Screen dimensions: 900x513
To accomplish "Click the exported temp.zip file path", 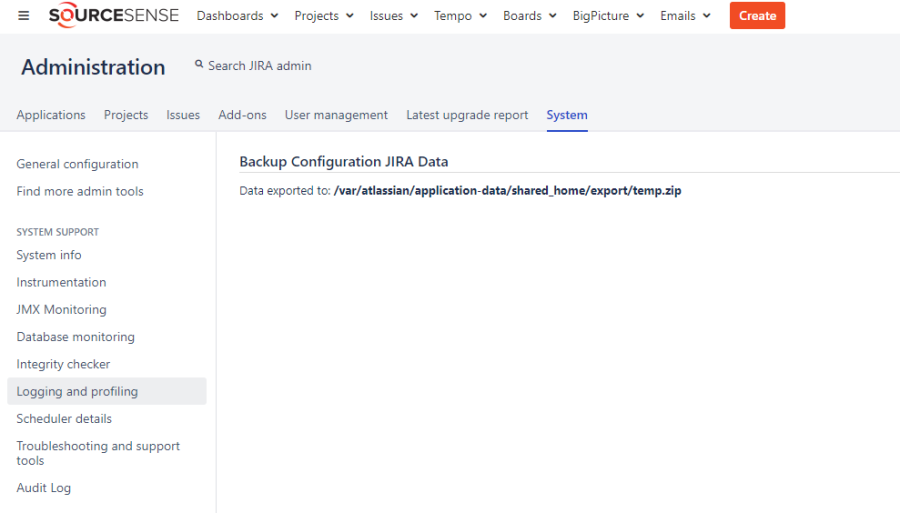I will click(x=507, y=191).
